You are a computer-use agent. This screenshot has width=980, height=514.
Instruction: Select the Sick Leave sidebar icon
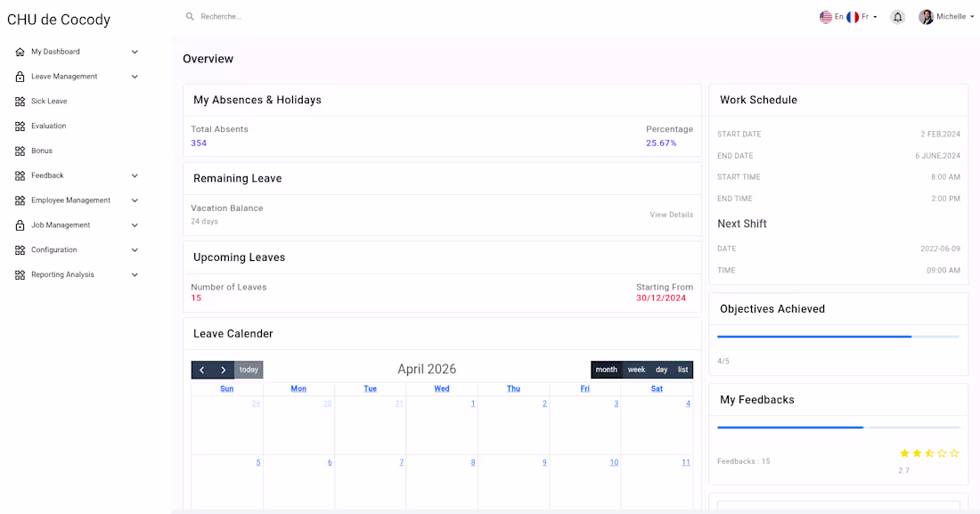20,101
